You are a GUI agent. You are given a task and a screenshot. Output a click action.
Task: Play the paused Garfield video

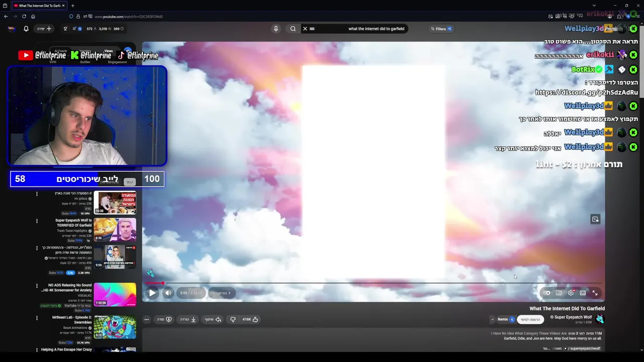pyautogui.click(x=152, y=293)
